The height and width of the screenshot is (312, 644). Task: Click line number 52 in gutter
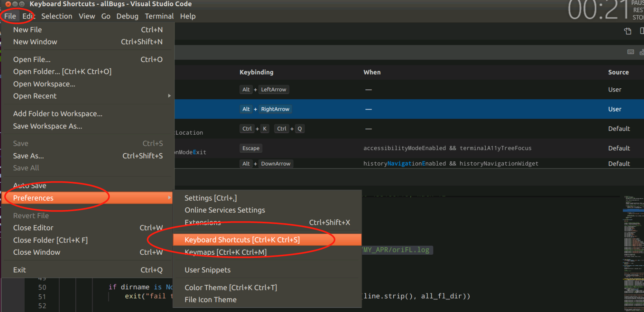pyautogui.click(x=42, y=306)
